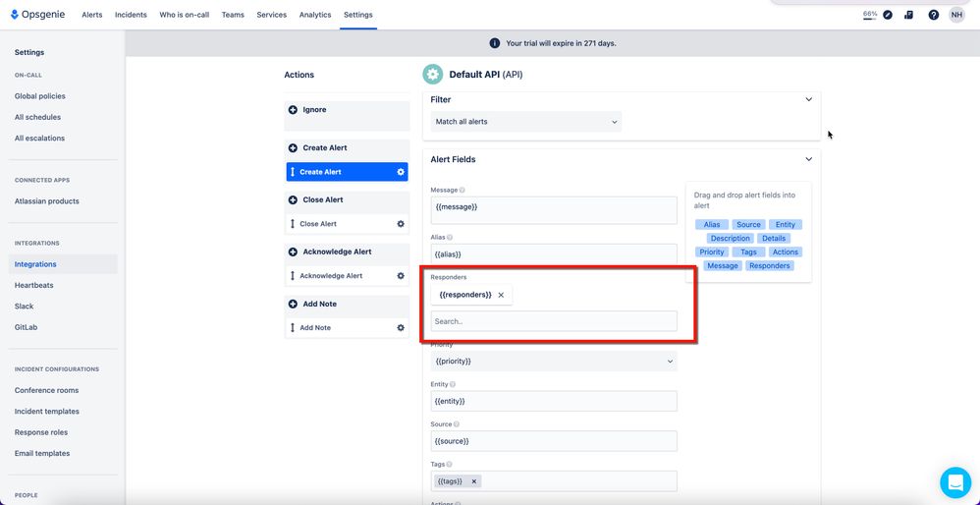Open the Incidents tab
980x505 pixels.
point(131,15)
